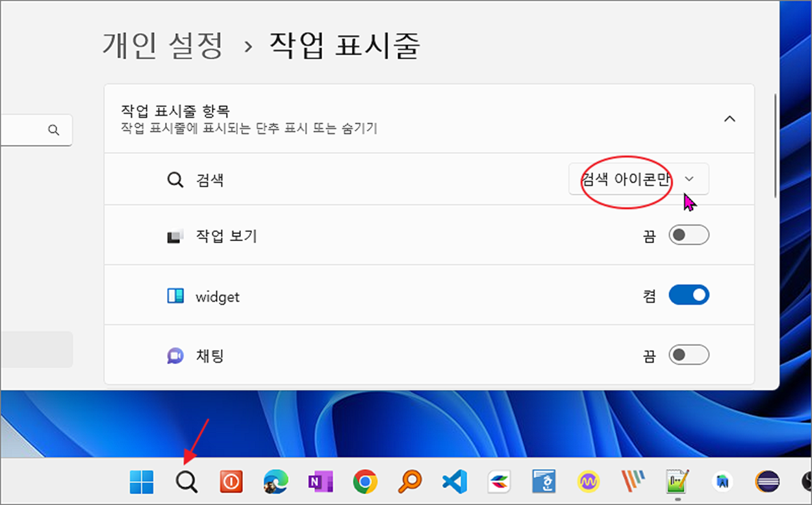The width and height of the screenshot is (812, 505).
Task: Click the 채팅 label text
Action: coord(210,356)
